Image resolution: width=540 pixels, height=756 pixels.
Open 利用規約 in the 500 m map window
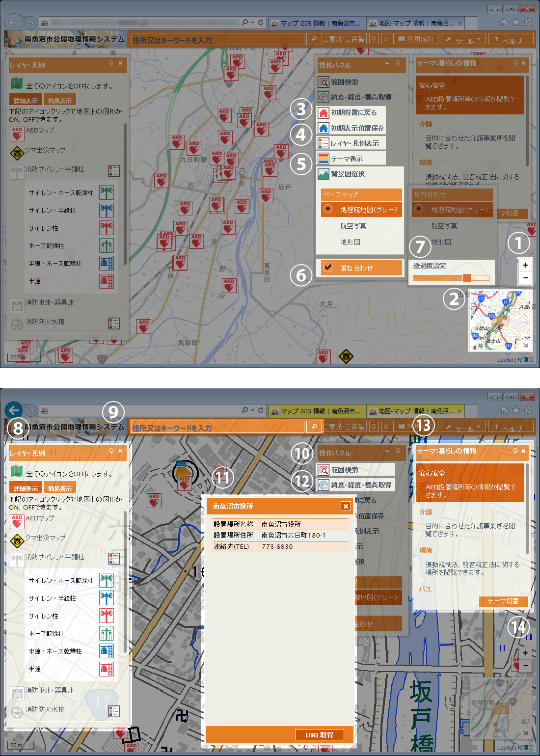416,39
